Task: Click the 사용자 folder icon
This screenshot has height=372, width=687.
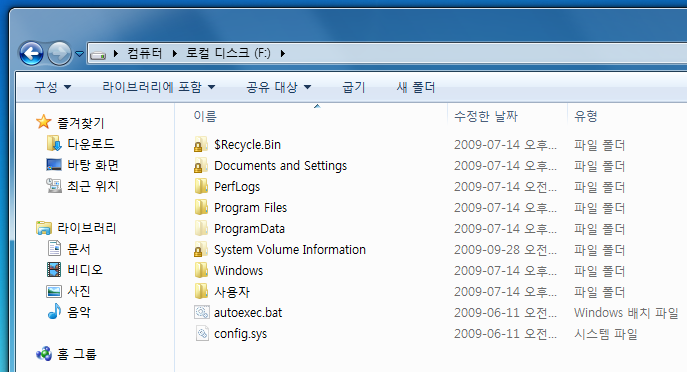Action: pyautogui.click(x=201, y=291)
